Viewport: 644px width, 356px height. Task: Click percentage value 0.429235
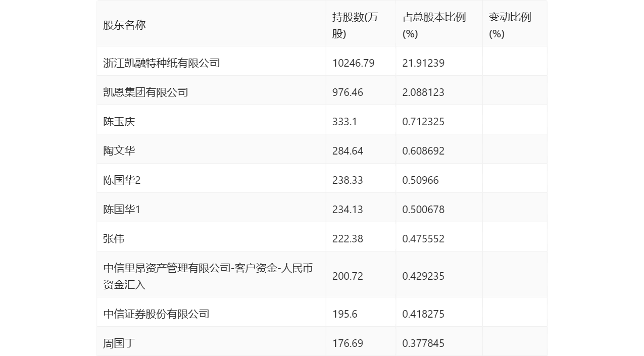pos(423,276)
